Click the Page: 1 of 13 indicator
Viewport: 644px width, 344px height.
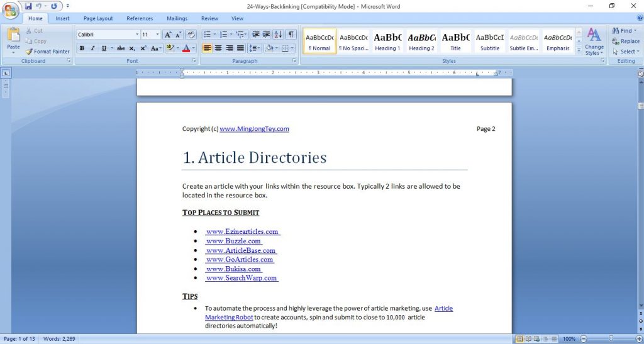(x=19, y=339)
